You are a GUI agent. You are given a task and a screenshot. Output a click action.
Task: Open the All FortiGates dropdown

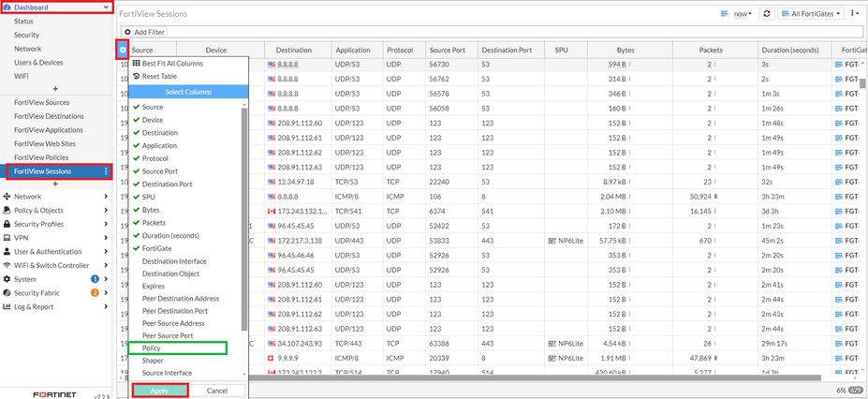point(811,14)
